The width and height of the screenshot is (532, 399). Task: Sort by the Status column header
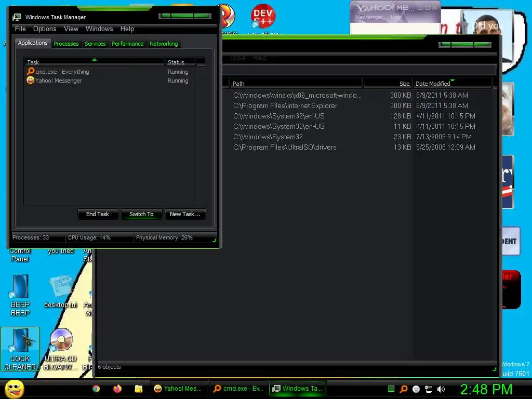(180, 62)
